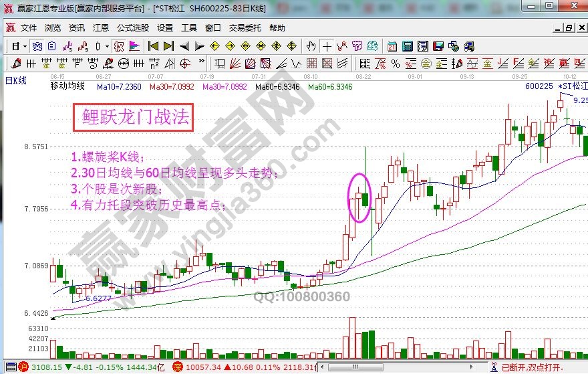Open the 文件 menu
This screenshot has height=374, width=588.
coord(29,28)
